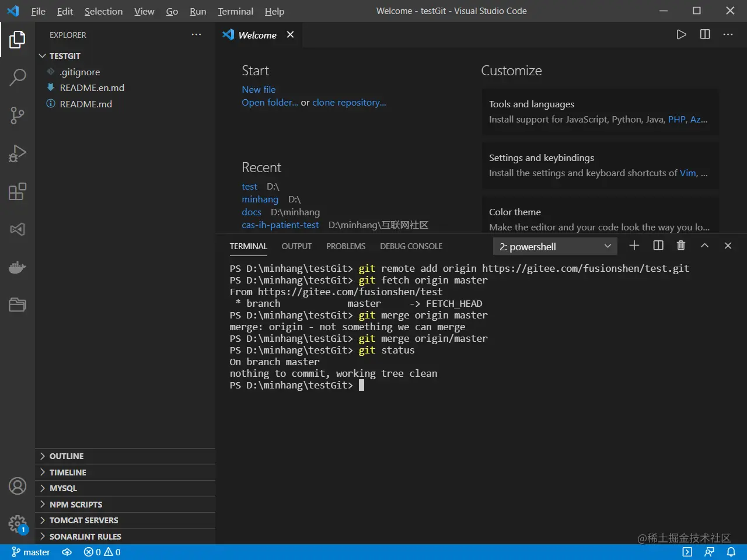Click the Run play icon in editor toolbar

tap(681, 34)
